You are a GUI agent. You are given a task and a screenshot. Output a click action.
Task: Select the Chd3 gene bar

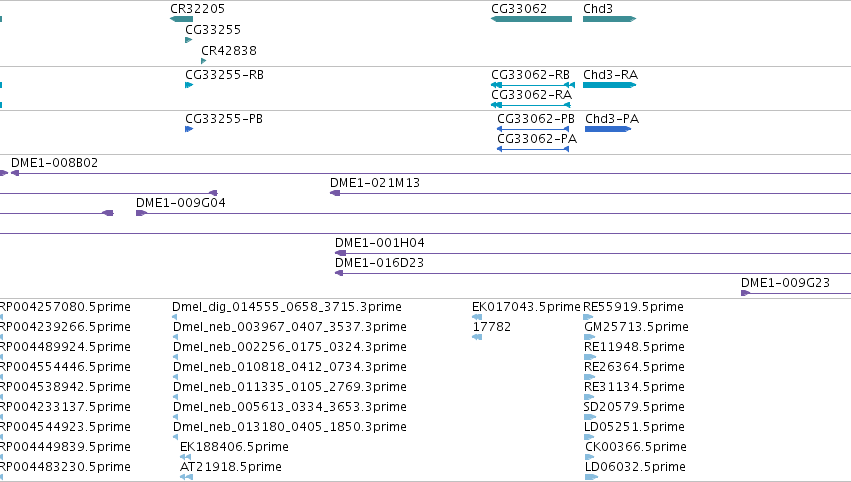609,19
